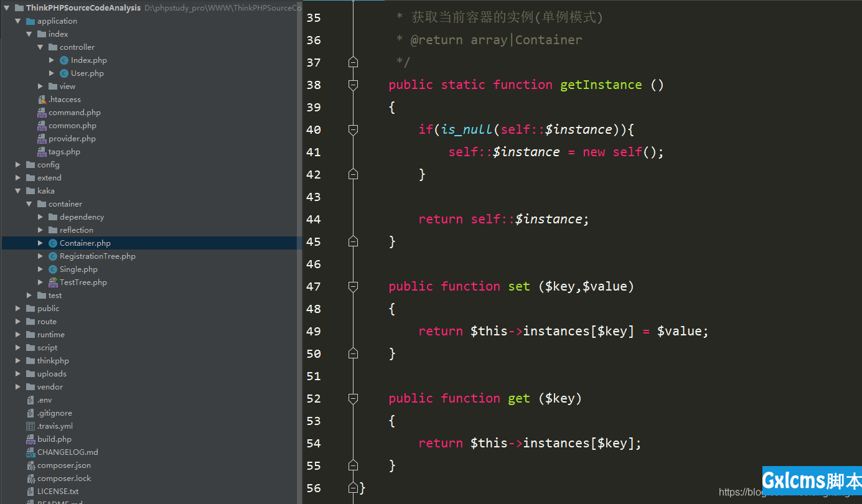Click fold end marker at line 50

point(354,353)
